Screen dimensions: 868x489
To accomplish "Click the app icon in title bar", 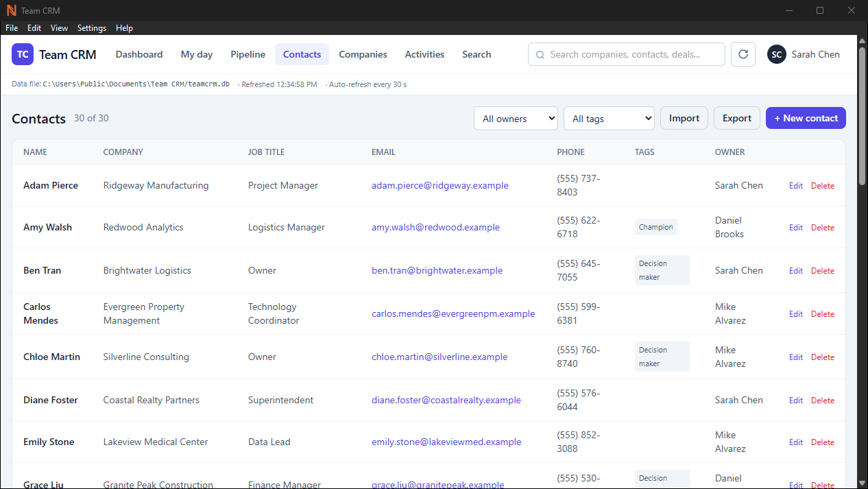I will (x=11, y=10).
